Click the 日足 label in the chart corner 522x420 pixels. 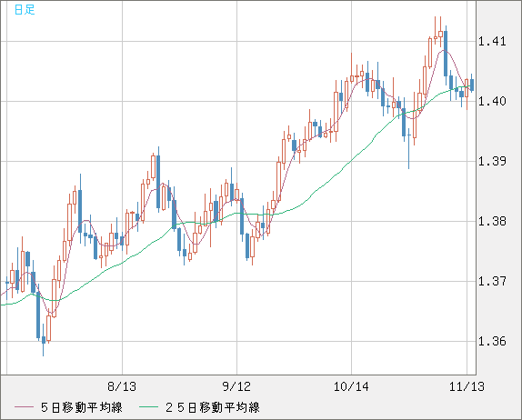25,10
